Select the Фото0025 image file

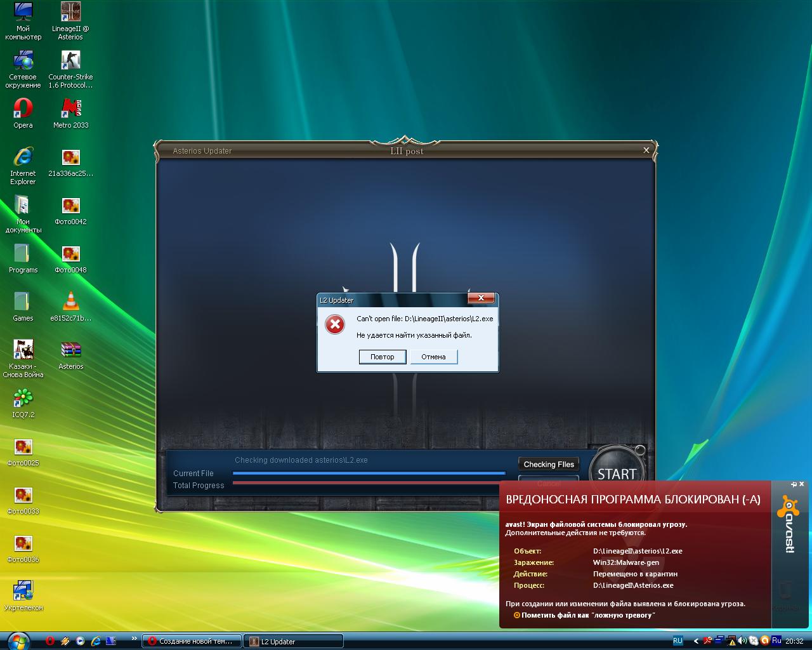(23, 452)
